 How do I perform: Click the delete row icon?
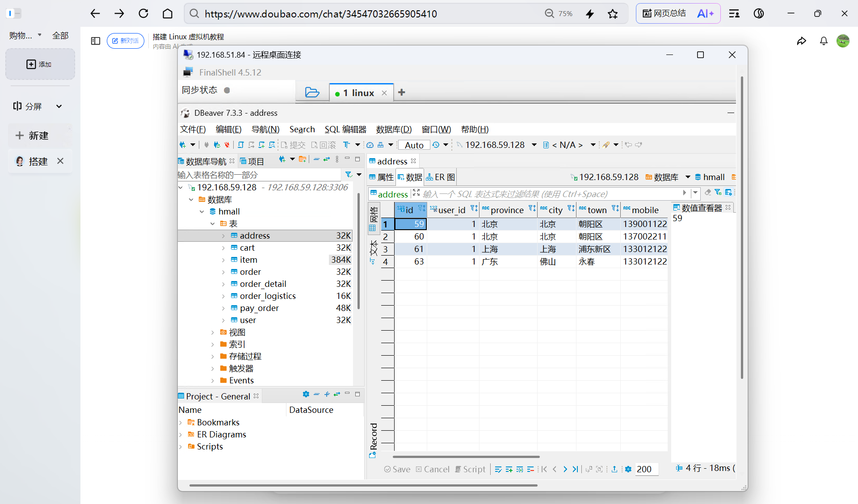pyautogui.click(x=530, y=469)
